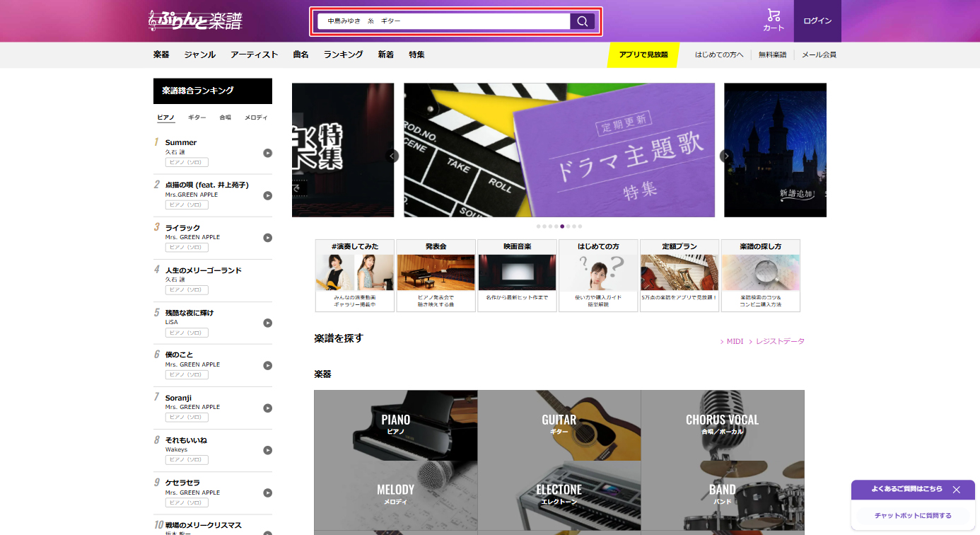Click the ログイン button
The image size is (980, 535).
(817, 21)
